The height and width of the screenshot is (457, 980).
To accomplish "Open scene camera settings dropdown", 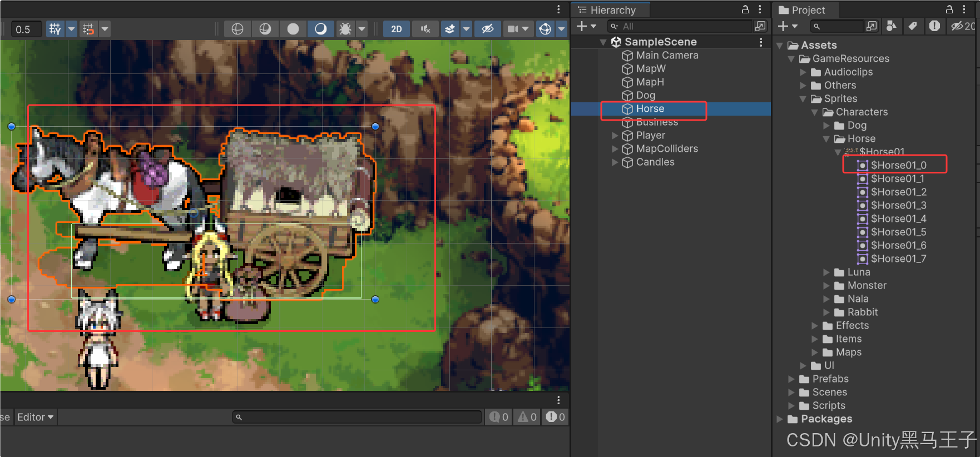I will [x=518, y=29].
